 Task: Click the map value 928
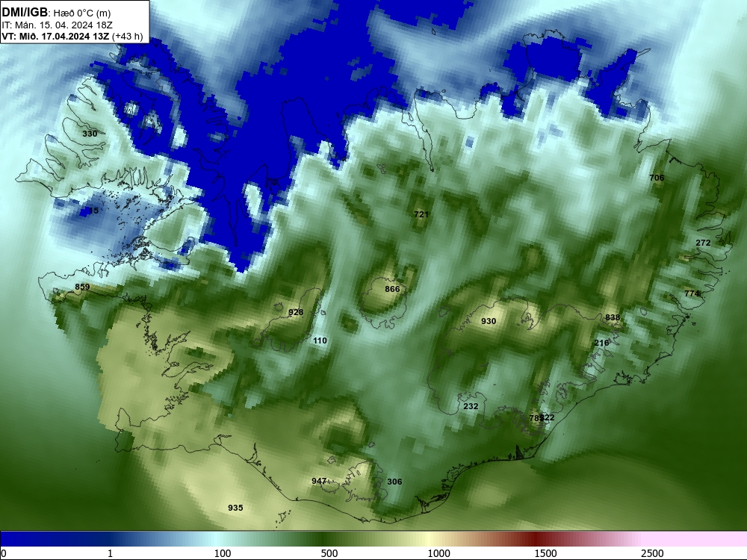[x=296, y=312]
